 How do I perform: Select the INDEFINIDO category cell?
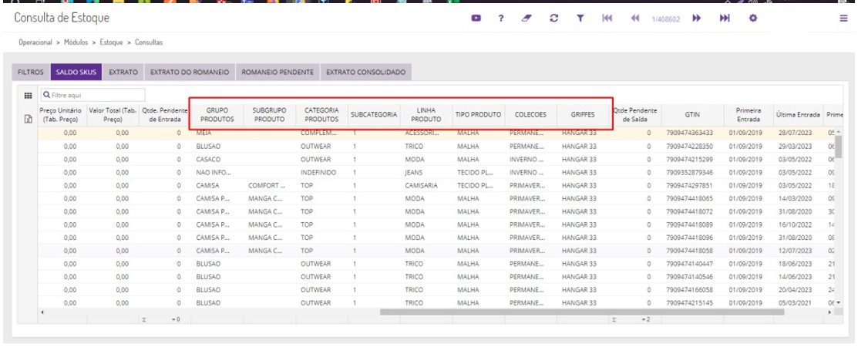[x=321, y=172]
